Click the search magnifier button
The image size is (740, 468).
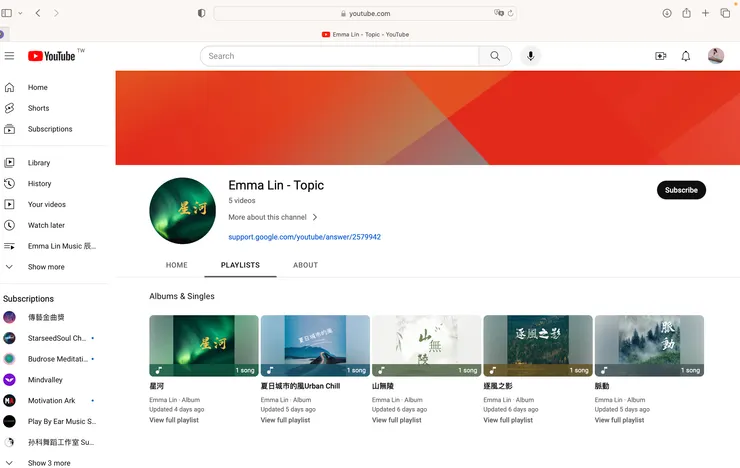495,56
